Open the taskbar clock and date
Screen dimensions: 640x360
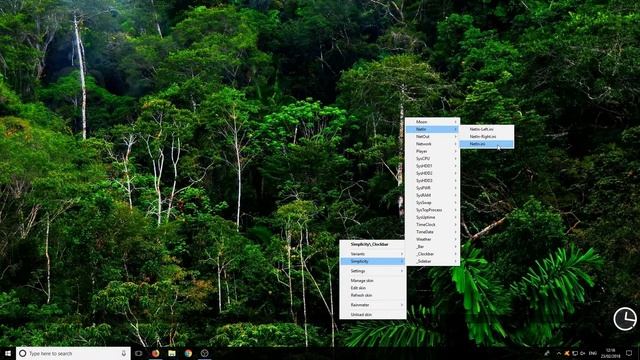click(x=611, y=353)
